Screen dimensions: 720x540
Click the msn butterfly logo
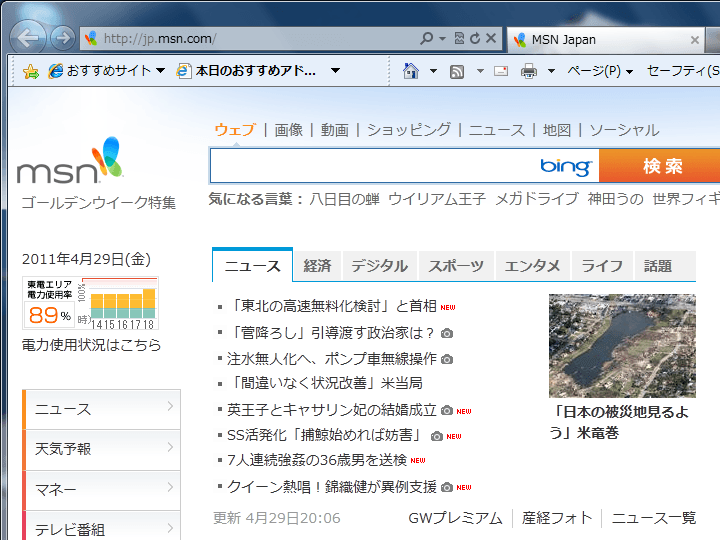click(x=70, y=160)
